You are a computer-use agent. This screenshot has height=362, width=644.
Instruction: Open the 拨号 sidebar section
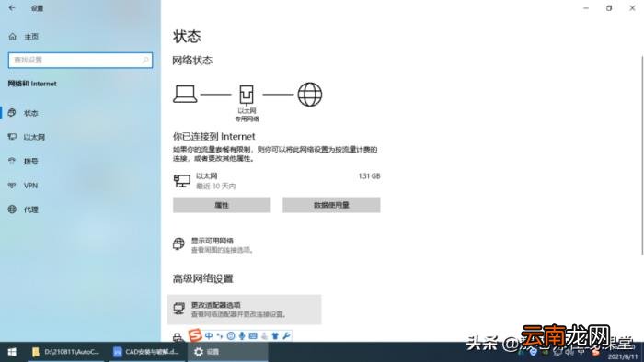(81, 161)
